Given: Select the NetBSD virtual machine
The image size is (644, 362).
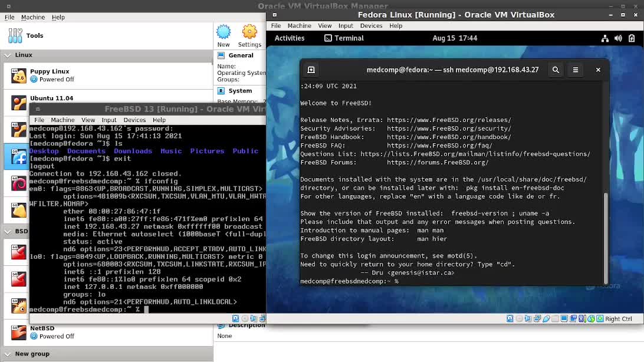Looking at the screenshot, I should coord(109,332).
